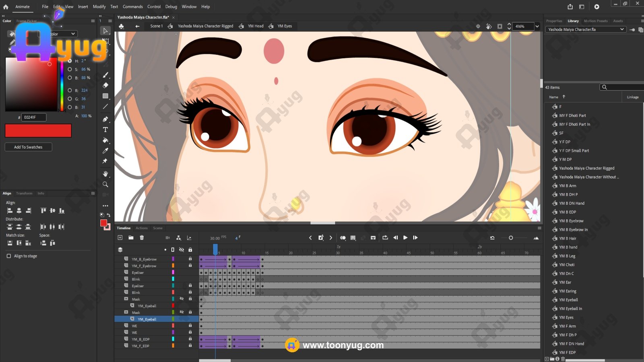This screenshot has width=644, height=362.
Task: Select the Brush tool
Action: 105,75
